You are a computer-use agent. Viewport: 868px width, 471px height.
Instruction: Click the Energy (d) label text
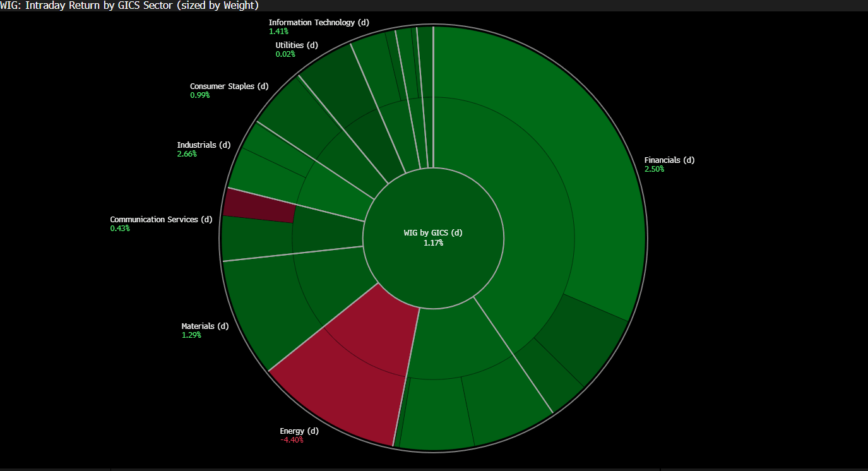point(299,431)
